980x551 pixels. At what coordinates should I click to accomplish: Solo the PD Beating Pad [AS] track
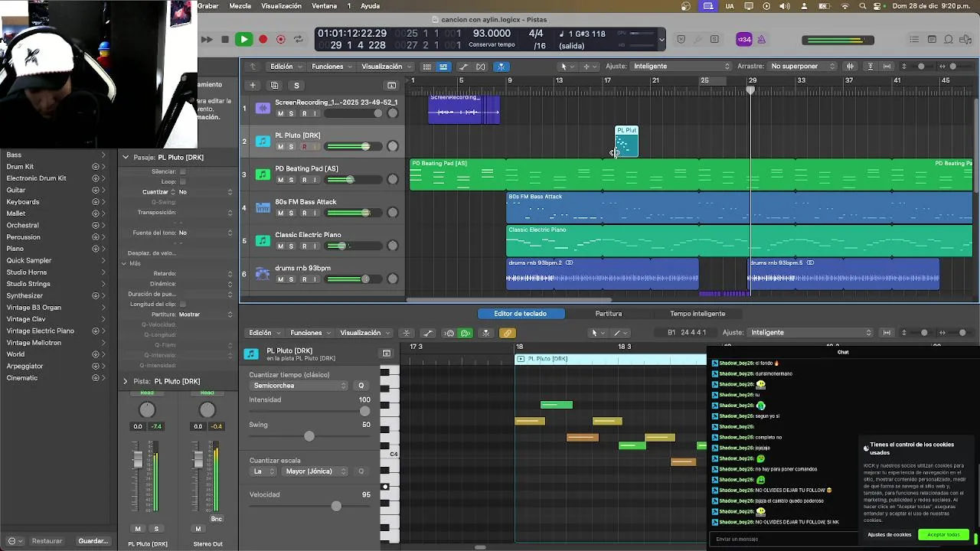(291, 180)
